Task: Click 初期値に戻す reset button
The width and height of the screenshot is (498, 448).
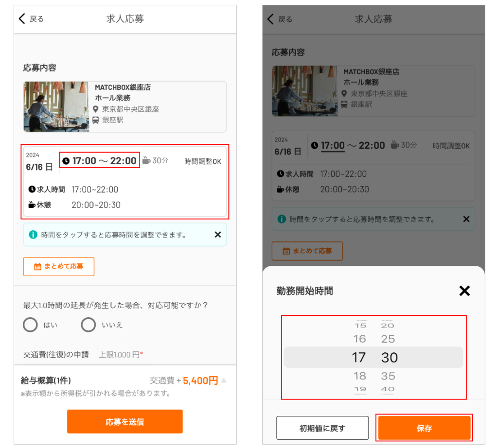Action: pos(322,428)
